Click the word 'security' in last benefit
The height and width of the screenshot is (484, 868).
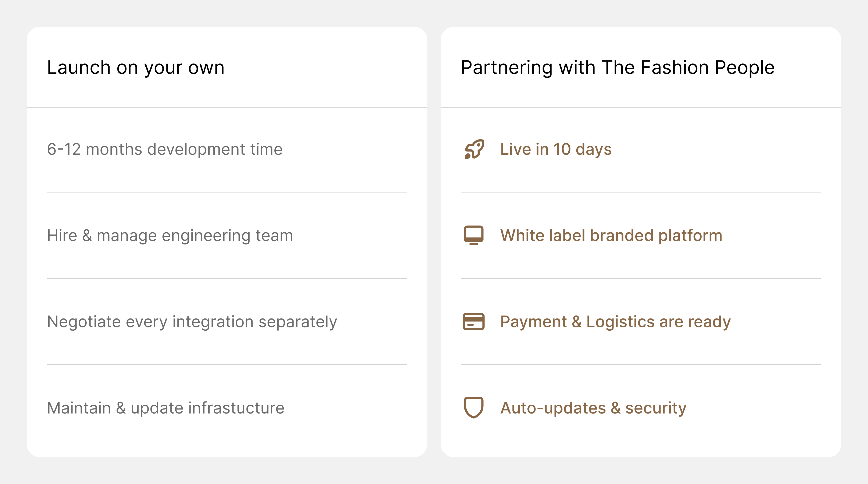click(656, 408)
